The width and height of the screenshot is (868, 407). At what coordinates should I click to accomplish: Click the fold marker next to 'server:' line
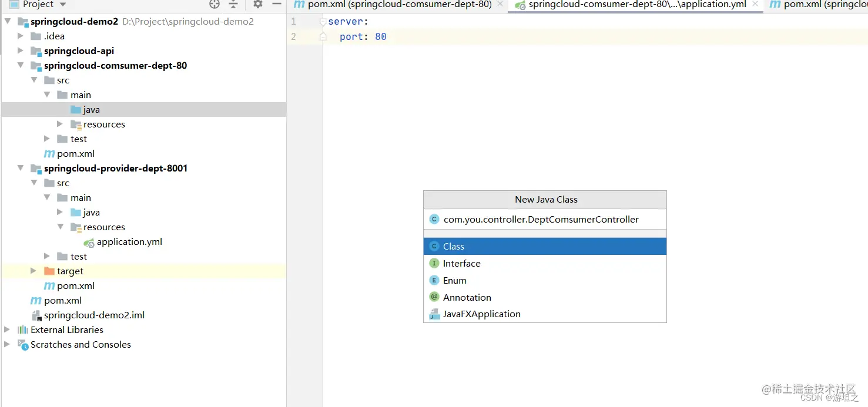(x=323, y=22)
